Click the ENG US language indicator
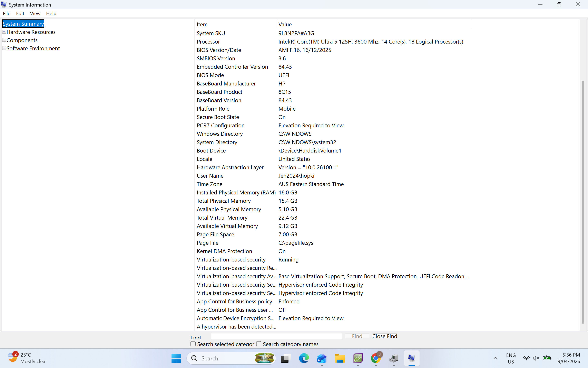Screen dimensions: 588x368 coord(511,358)
